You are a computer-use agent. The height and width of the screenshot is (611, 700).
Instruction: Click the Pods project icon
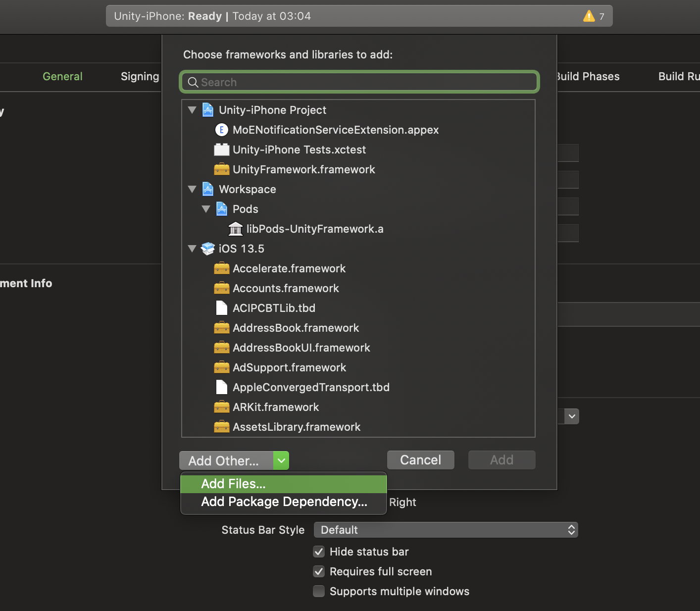coord(222,209)
